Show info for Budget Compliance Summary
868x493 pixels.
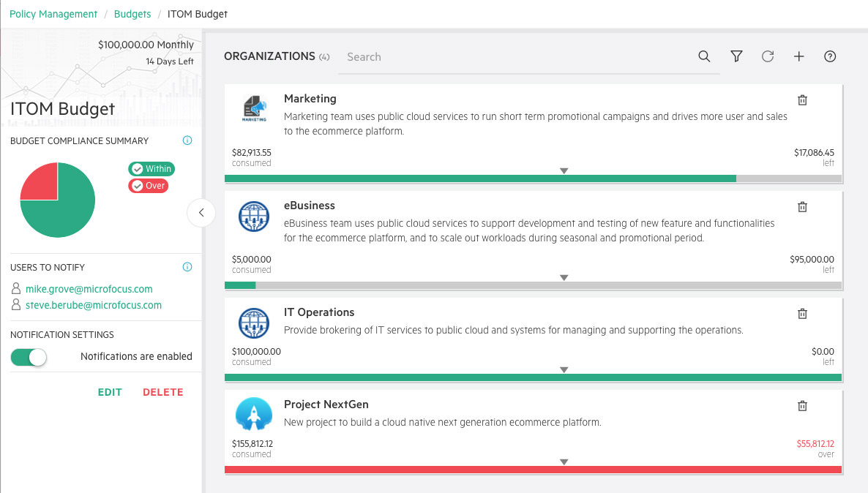point(187,140)
